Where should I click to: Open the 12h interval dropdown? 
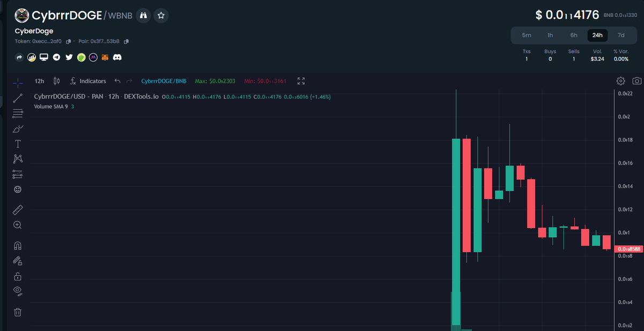[39, 81]
